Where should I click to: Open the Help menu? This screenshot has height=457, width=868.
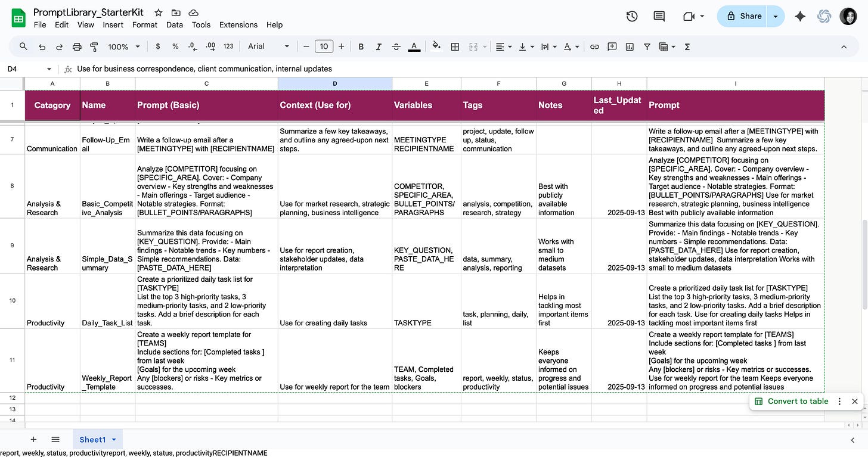coord(274,25)
